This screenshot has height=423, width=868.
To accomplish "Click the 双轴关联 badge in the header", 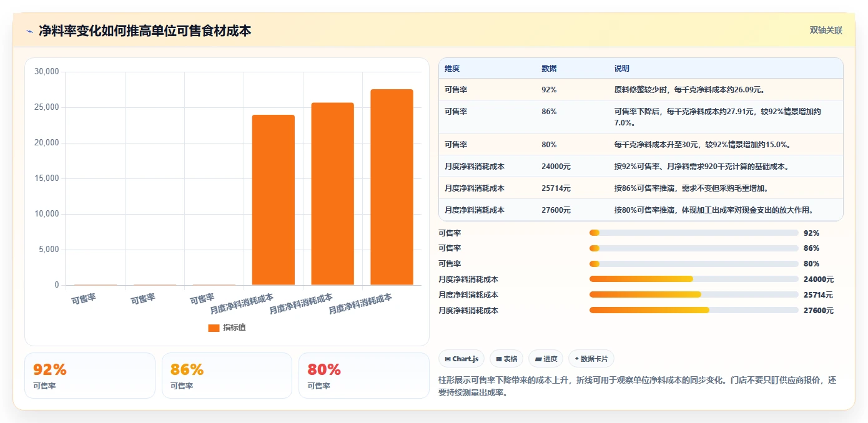I will click(x=826, y=30).
